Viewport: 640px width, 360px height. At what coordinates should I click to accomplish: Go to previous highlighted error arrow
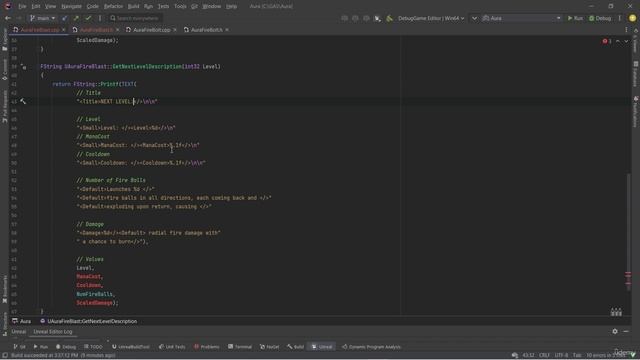[x=618, y=41]
